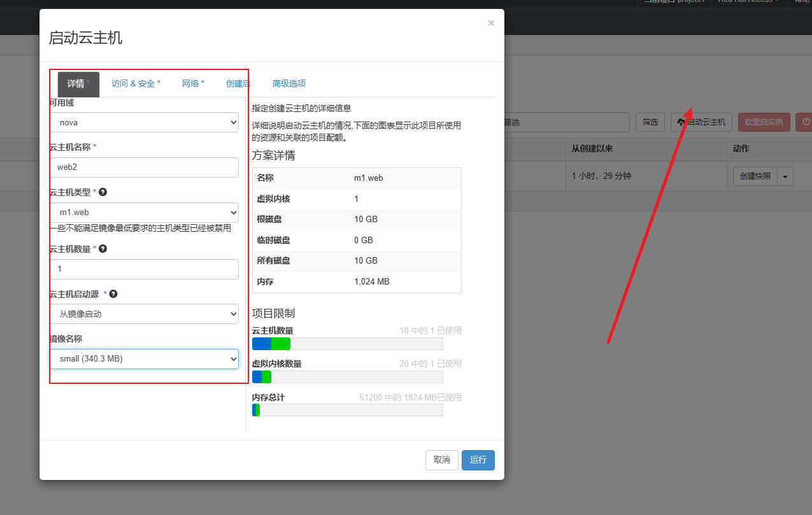Click the 运行 button
This screenshot has width=812, height=515.
[x=478, y=460]
